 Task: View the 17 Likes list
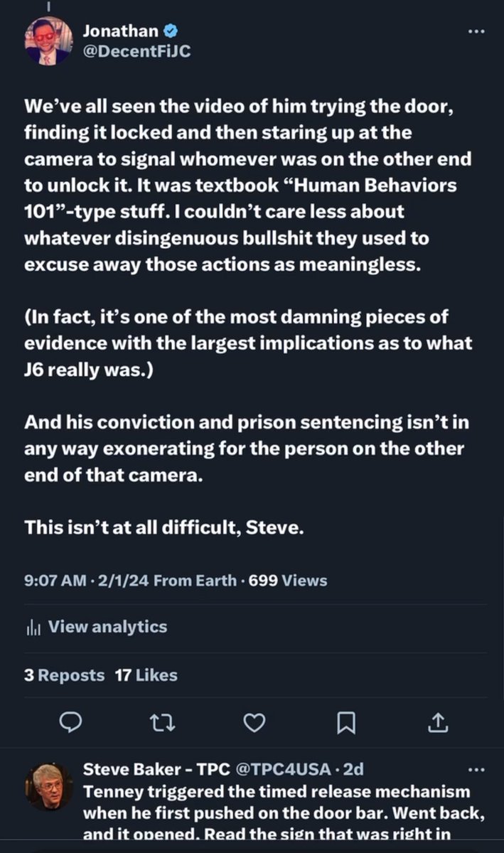(x=146, y=675)
